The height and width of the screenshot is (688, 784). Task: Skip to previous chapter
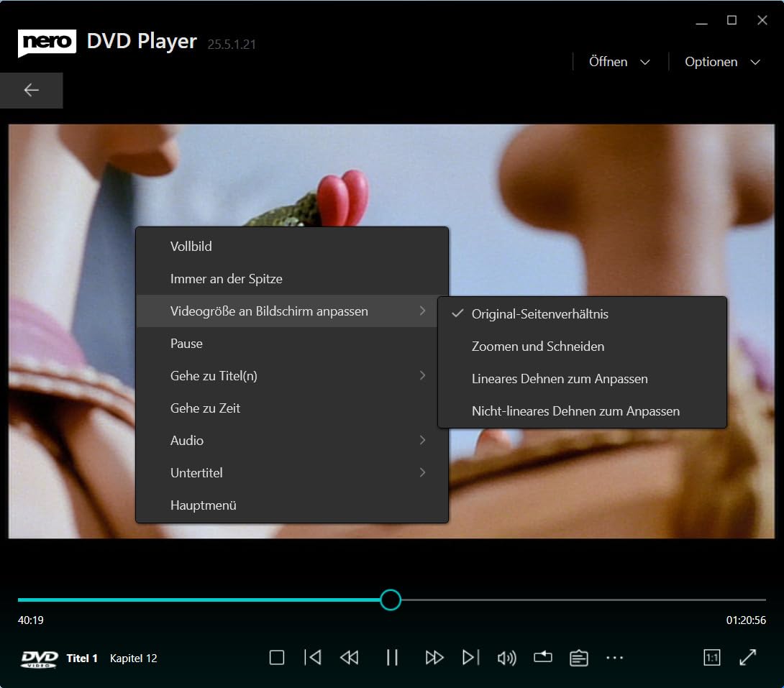point(313,658)
